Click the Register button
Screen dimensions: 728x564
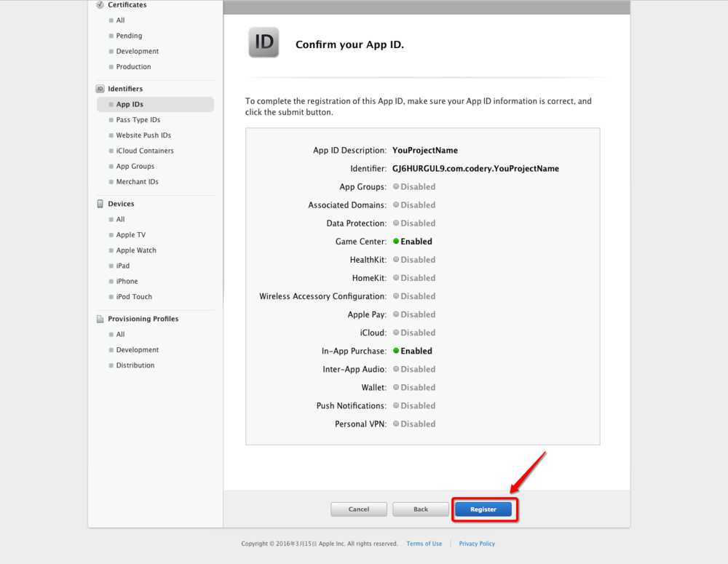click(483, 509)
